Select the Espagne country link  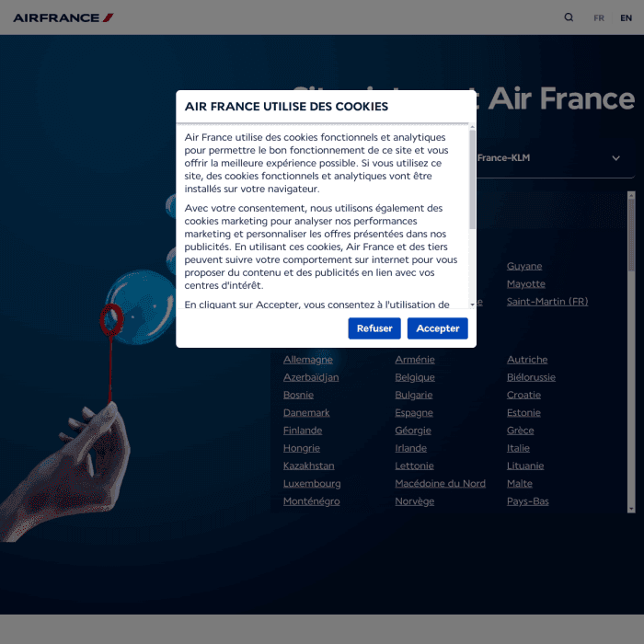[414, 412]
